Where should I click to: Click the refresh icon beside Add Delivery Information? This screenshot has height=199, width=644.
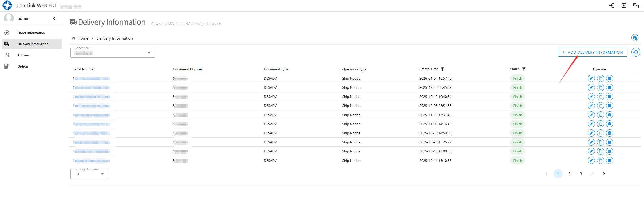click(636, 52)
